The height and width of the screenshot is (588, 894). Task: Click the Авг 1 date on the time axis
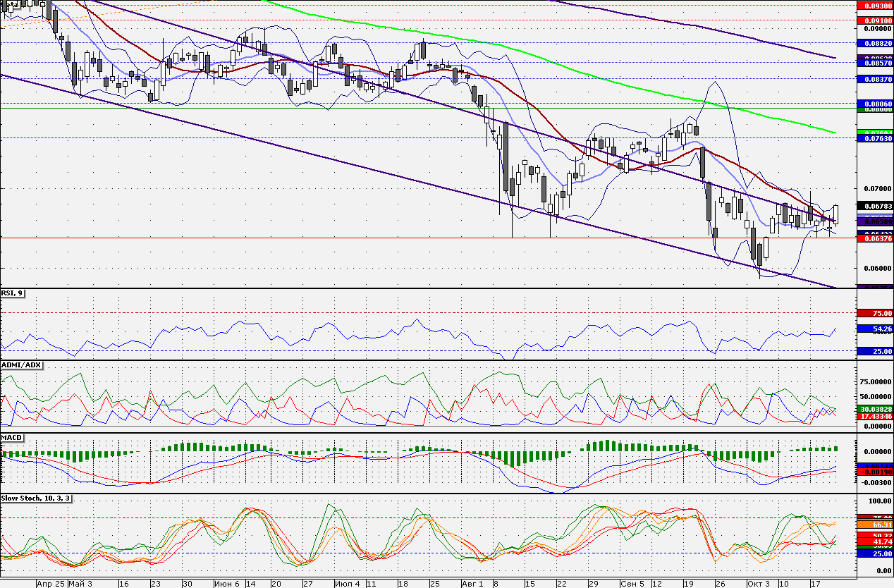click(x=472, y=584)
